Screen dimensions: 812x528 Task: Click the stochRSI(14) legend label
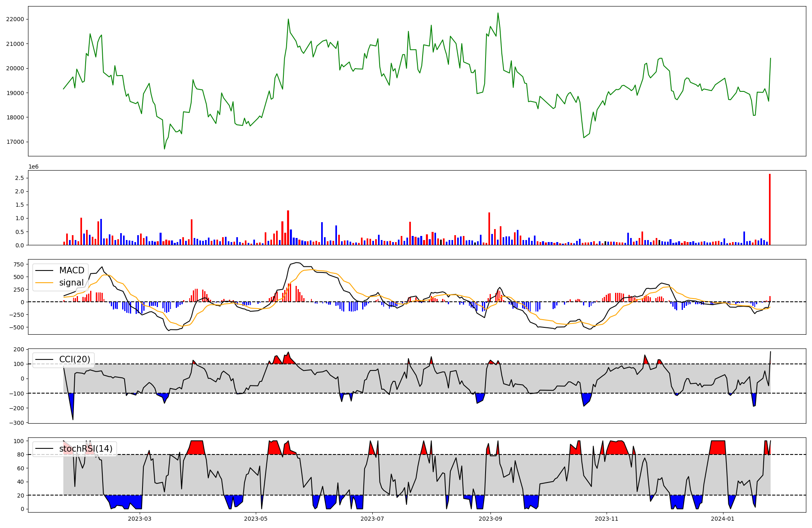[x=86, y=449]
